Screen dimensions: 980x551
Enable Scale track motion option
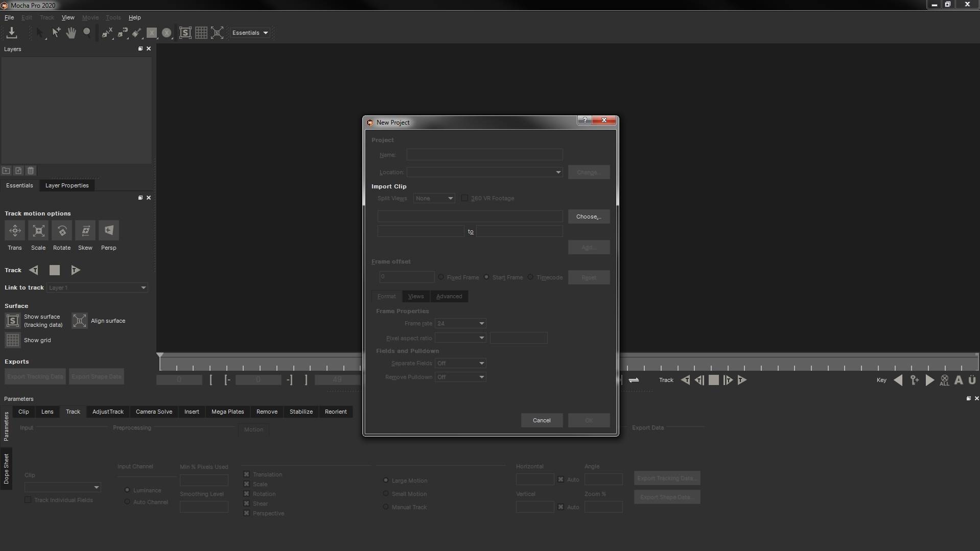[38, 230]
